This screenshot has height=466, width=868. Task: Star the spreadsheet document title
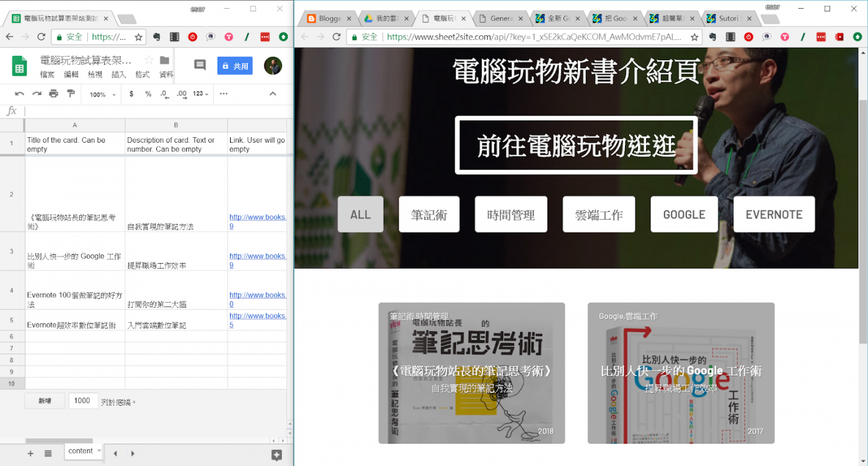coord(149,60)
